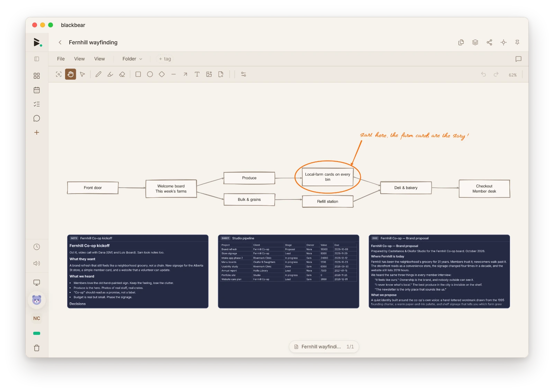Click the green status indicator in sidebar

coord(37,333)
